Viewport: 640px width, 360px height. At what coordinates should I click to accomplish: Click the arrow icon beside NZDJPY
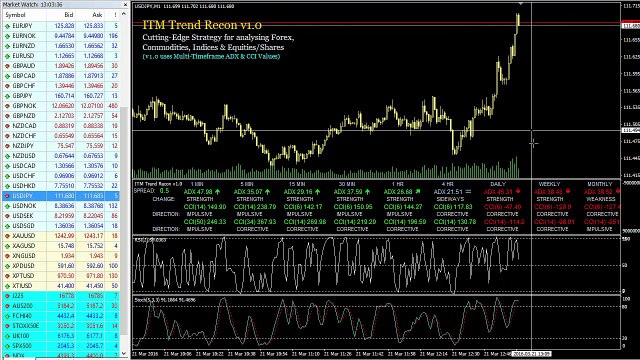click(x=7, y=146)
